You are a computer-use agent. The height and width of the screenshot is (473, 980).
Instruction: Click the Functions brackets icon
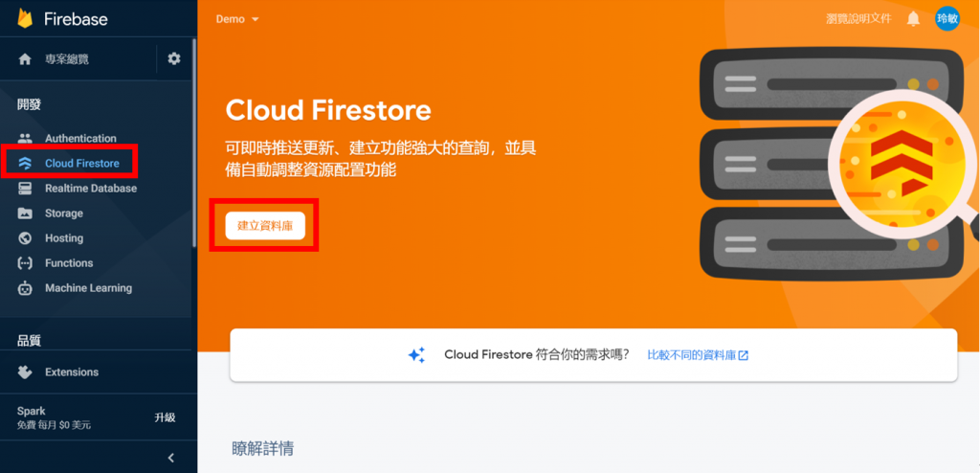25,263
